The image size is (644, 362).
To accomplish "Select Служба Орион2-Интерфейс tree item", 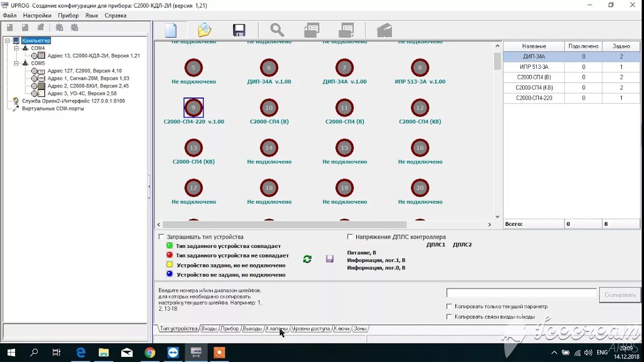I will [73, 101].
